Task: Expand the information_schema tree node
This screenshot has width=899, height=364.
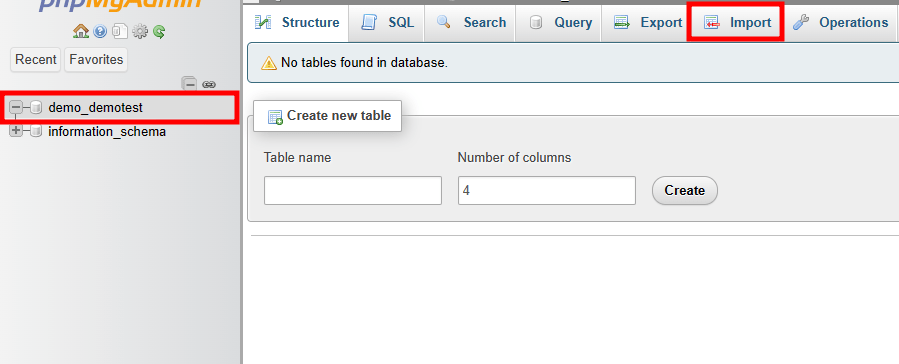Action: 17,131
